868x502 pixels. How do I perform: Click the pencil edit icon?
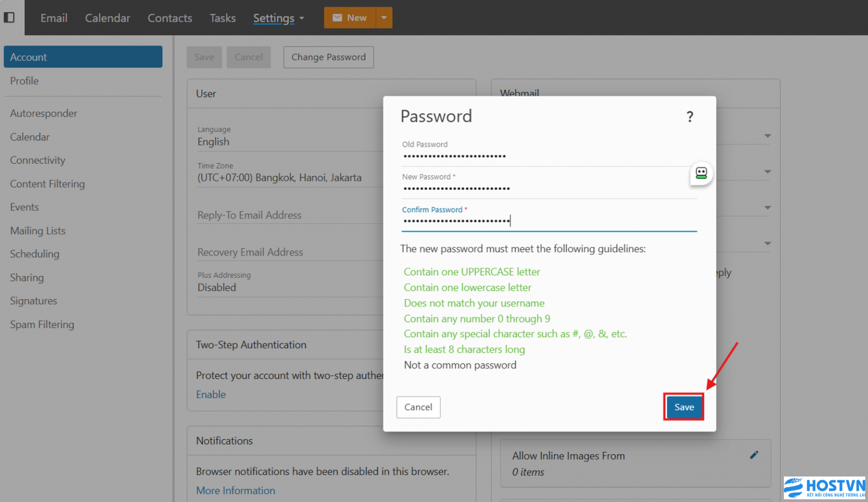pyautogui.click(x=754, y=455)
